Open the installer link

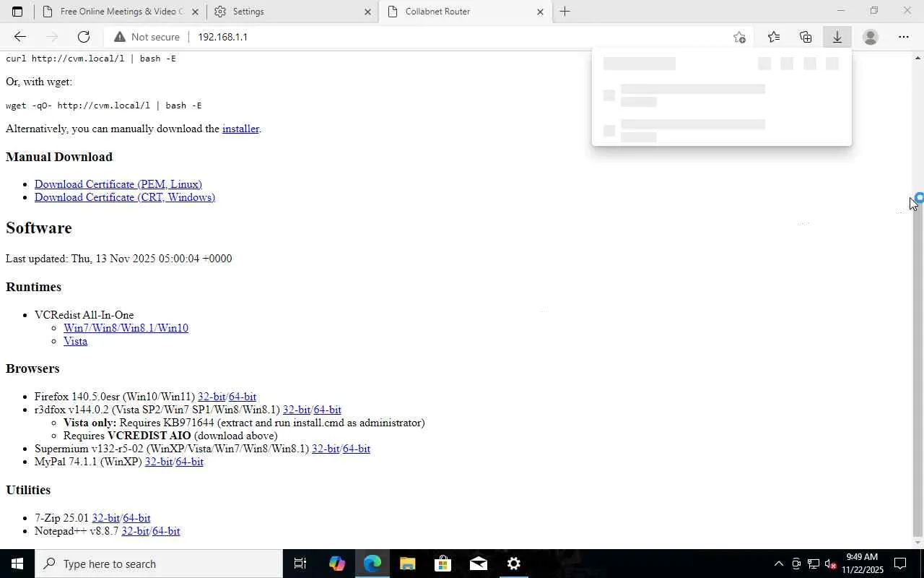(240, 129)
